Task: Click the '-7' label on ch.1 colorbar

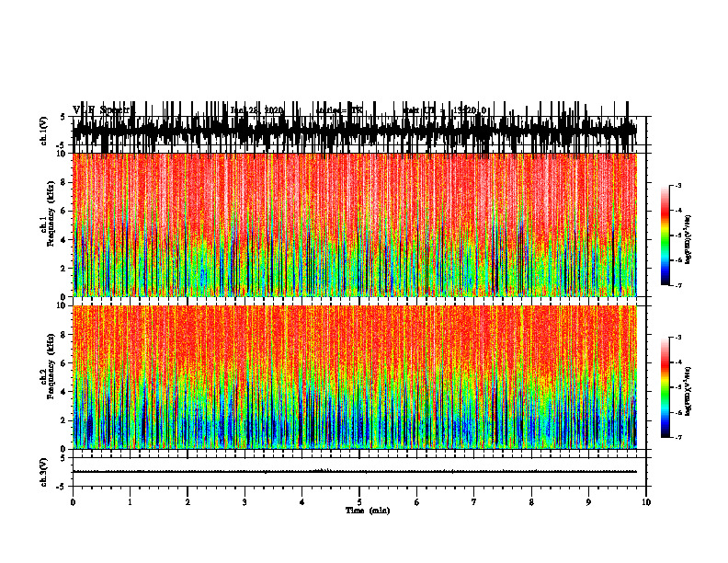Action: [677, 285]
